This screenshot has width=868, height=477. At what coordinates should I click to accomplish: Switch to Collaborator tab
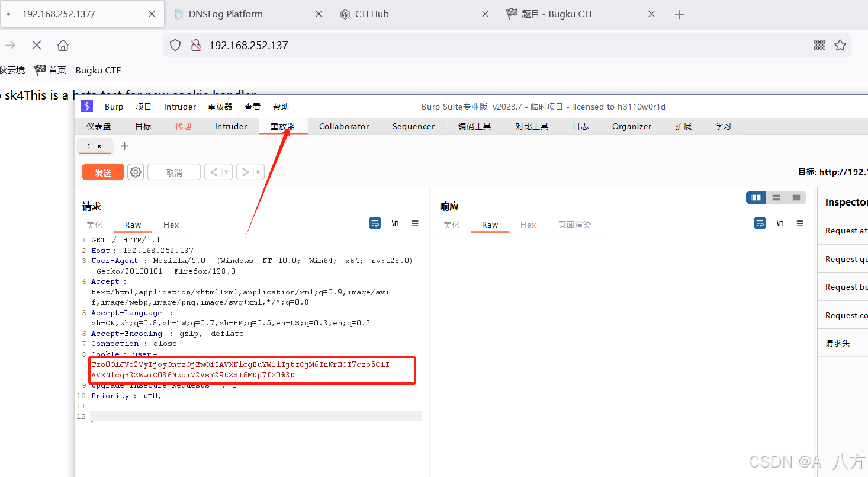click(x=344, y=126)
